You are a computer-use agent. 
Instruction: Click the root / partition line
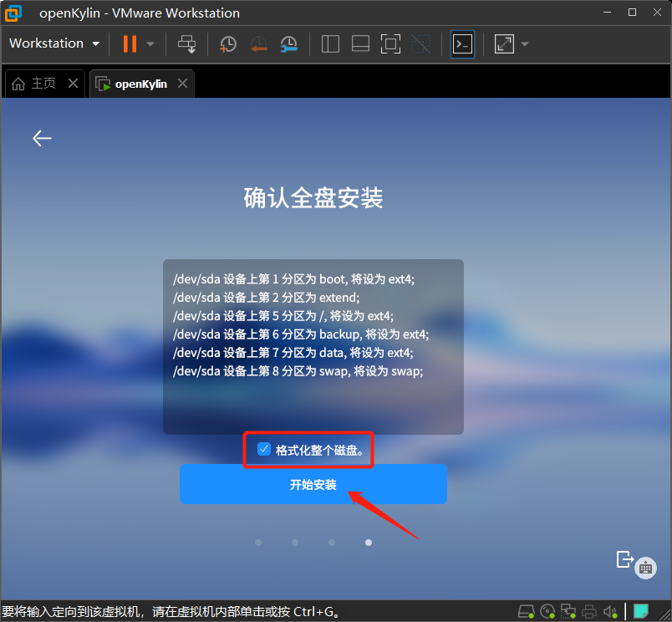point(283,316)
